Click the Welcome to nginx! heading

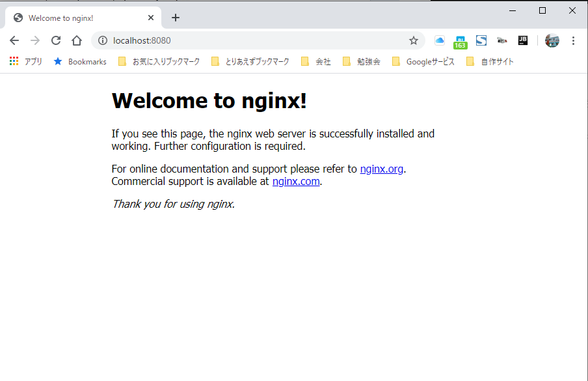(209, 101)
